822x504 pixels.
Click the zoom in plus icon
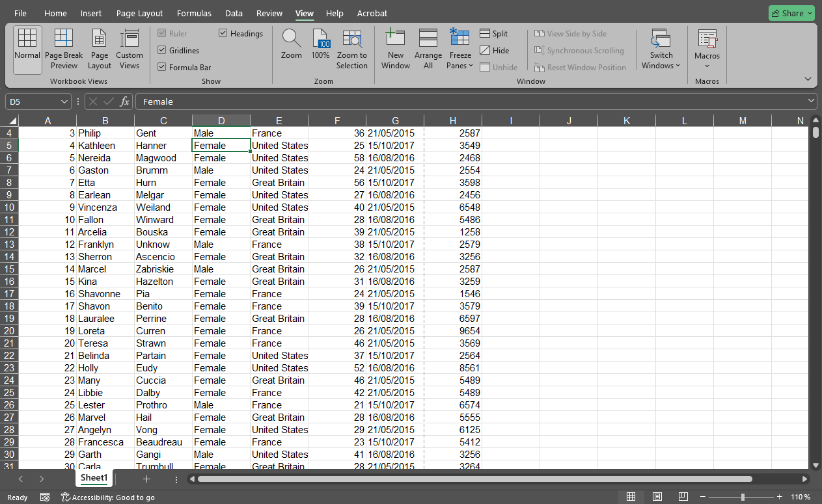tap(780, 497)
